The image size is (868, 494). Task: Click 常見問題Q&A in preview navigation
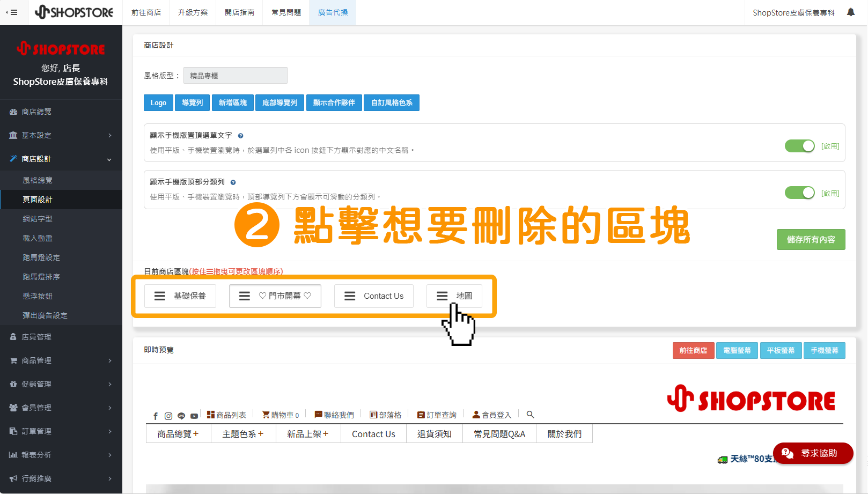point(499,434)
